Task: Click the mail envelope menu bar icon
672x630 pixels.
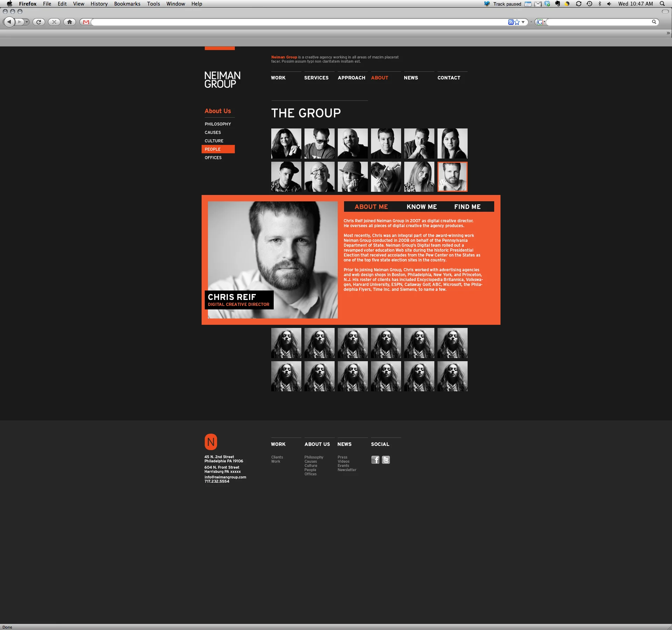Action: [538, 4]
